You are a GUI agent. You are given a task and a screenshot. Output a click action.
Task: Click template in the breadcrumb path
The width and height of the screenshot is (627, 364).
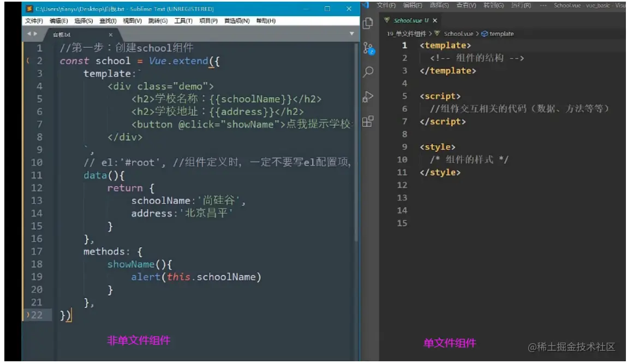[501, 34]
